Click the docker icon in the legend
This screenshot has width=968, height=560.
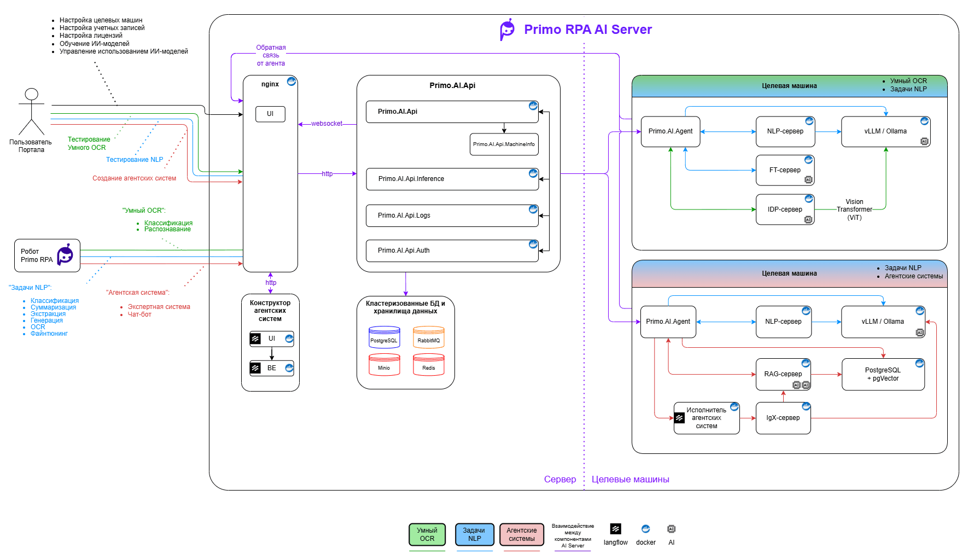click(x=645, y=529)
